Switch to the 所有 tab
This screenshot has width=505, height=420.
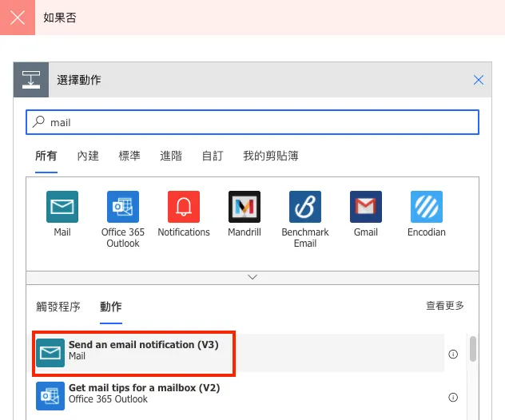click(x=46, y=156)
